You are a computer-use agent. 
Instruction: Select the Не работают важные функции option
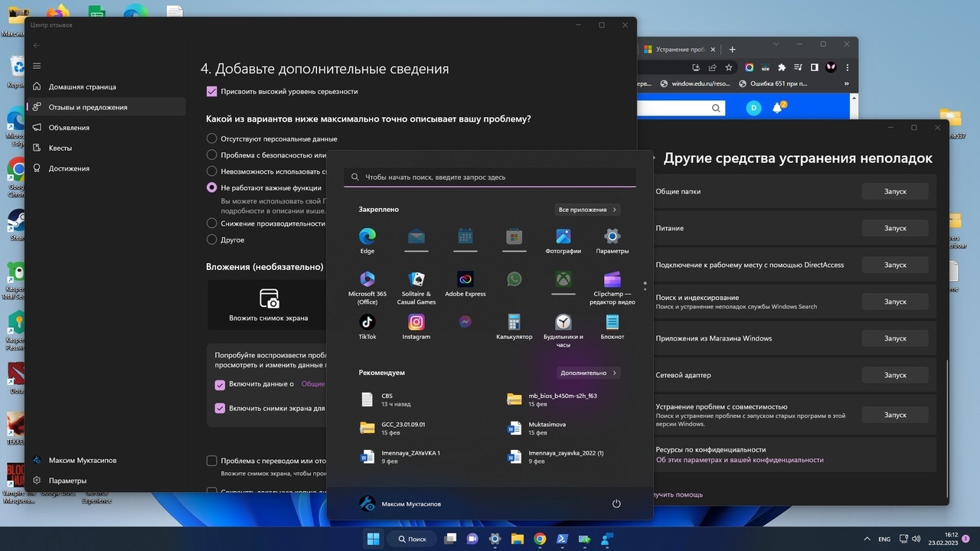coord(212,187)
